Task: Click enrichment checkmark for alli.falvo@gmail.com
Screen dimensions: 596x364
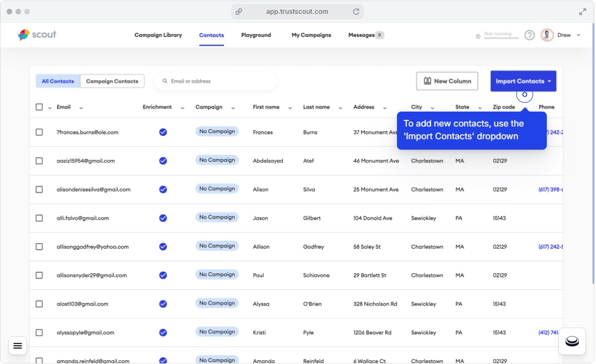Action: pos(163,218)
